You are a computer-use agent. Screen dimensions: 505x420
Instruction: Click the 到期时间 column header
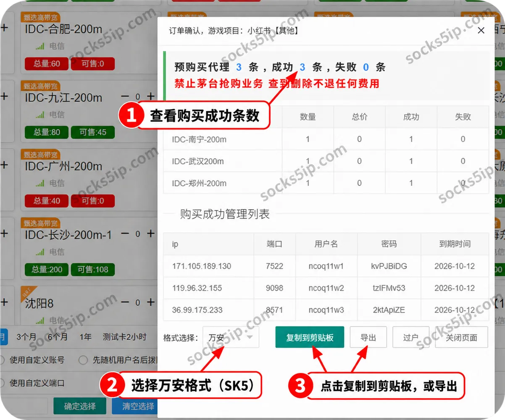[455, 244]
